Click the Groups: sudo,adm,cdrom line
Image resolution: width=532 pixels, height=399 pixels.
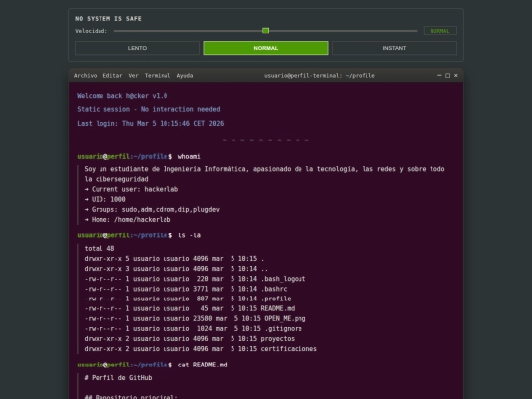(x=152, y=209)
